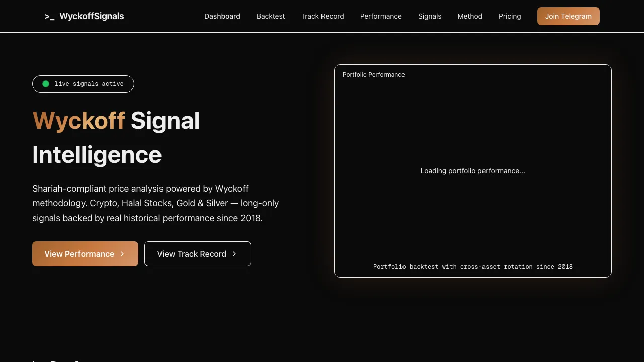Open the Dashboard nav item

222,16
